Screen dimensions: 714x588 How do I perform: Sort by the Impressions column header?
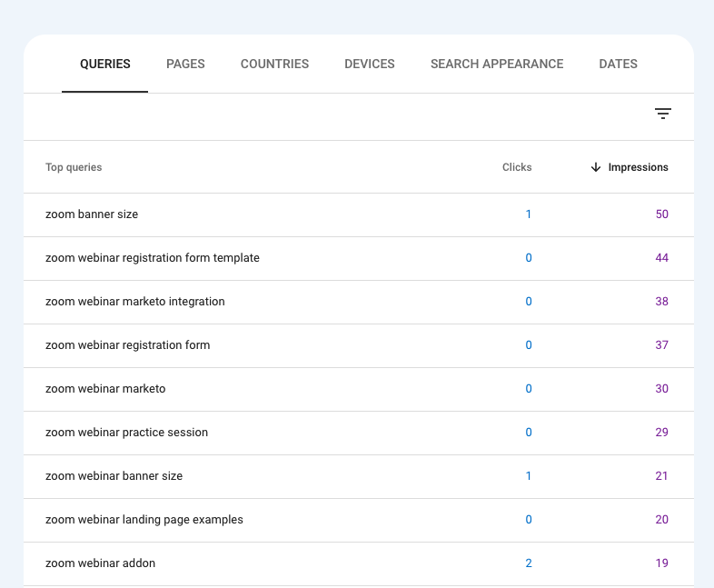pos(638,167)
